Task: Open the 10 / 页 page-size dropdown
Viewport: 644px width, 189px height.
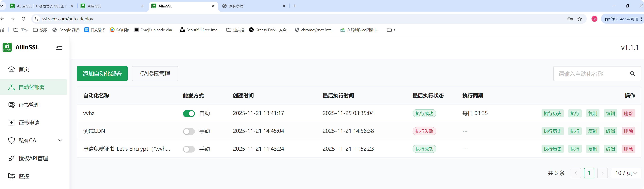Action: (x=626, y=173)
